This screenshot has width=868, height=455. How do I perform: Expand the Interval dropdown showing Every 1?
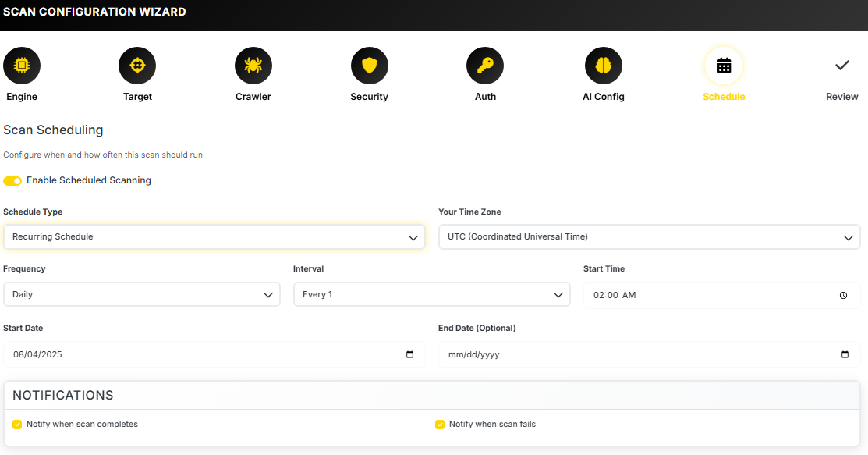[x=431, y=295]
